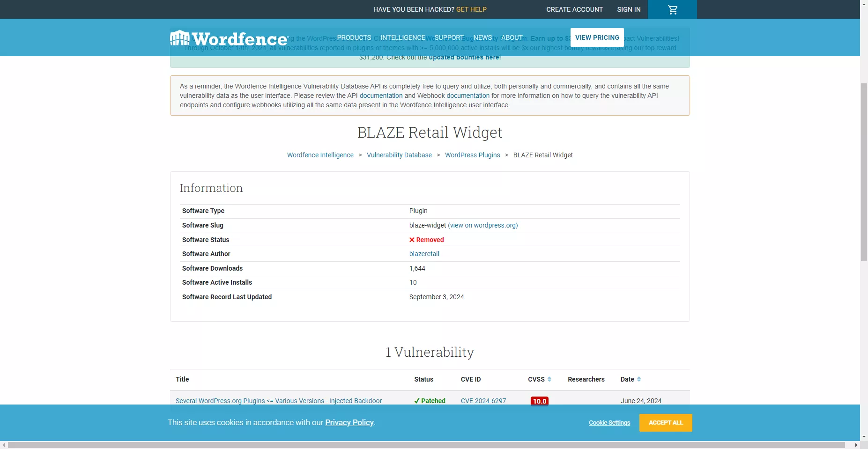Click the horizontal scrollbar at the bottom
868x449 pixels.
(426, 445)
